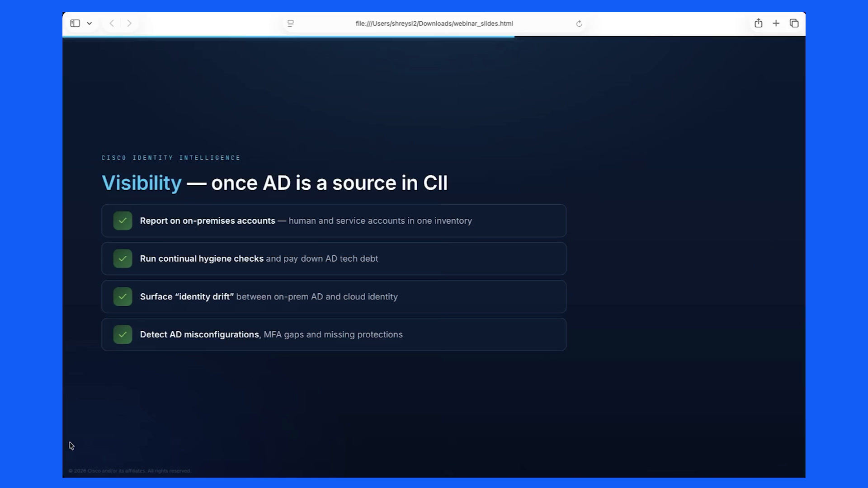
Task: Toggle the Safari sidebar icon
Action: pos(75,23)
